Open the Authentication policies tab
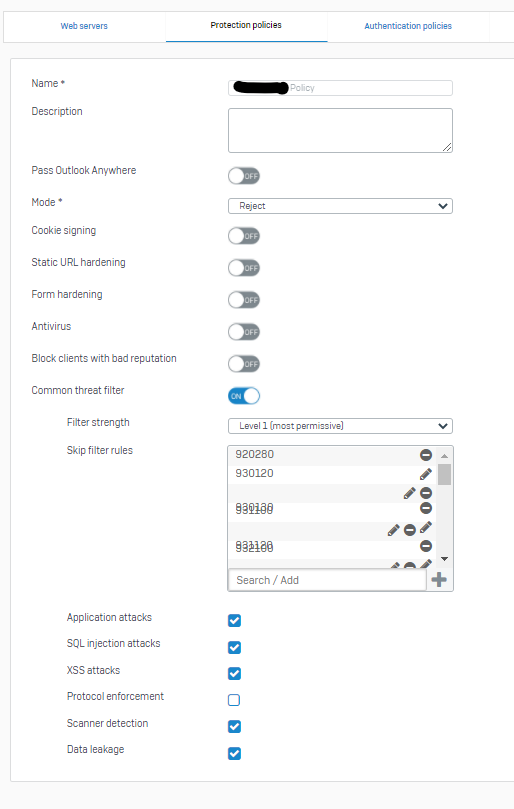 [408, 26]
